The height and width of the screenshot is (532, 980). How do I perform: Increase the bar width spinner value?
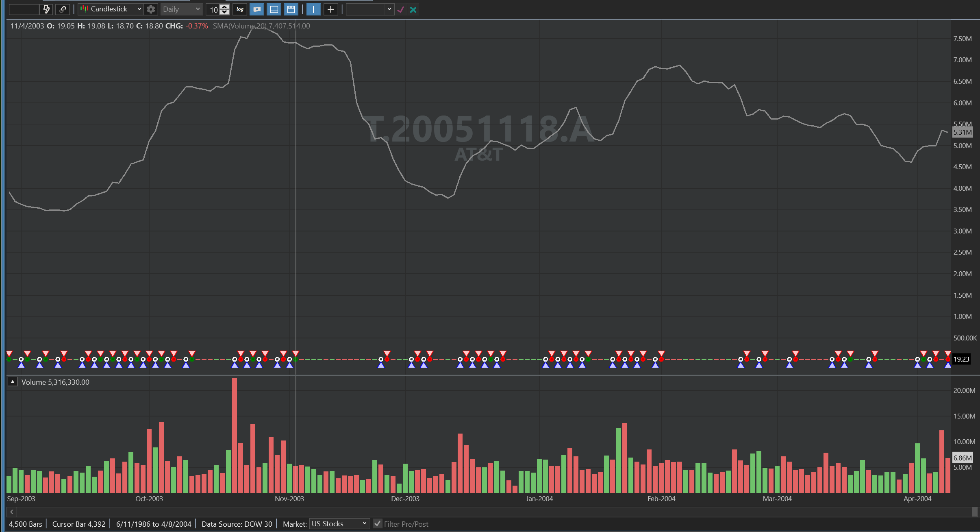tap(224, 7)
